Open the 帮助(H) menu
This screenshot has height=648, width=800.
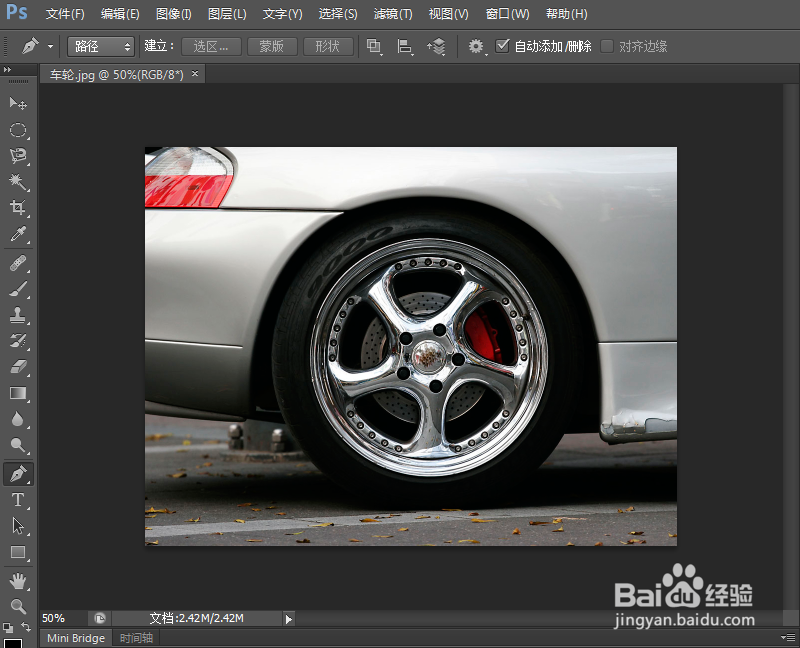566,14
